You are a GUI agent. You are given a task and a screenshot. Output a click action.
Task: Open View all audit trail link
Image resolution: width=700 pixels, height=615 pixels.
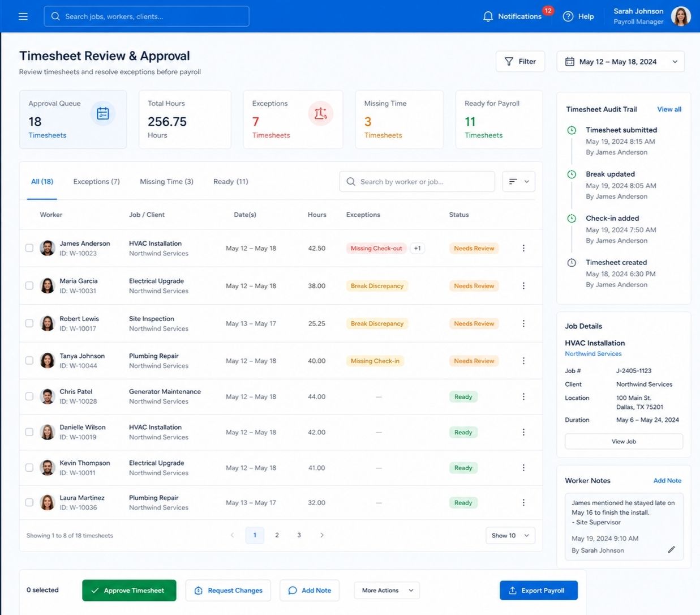pyautogui.click(x=669, y=109)
